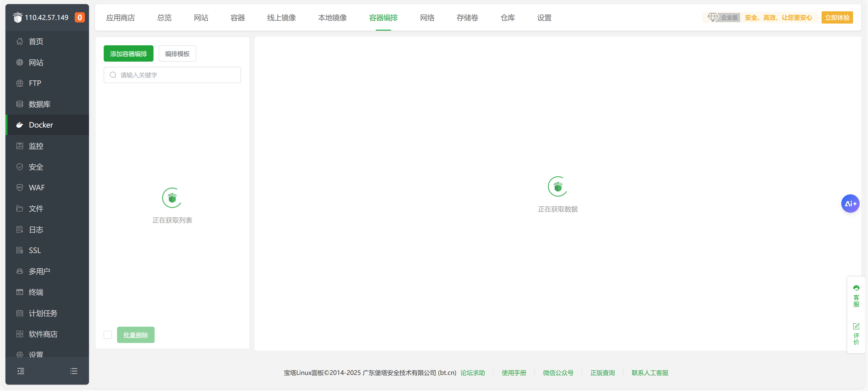Click the terminal icon beside 终端
The width and height of the screenshot is (868, 391).
pyautogui.click(x=19, y=292)
